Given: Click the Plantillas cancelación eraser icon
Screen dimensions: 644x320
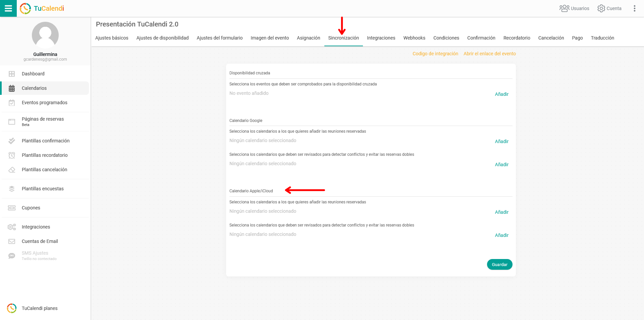Looking at the screenshot, I should (x=12, y=170).
